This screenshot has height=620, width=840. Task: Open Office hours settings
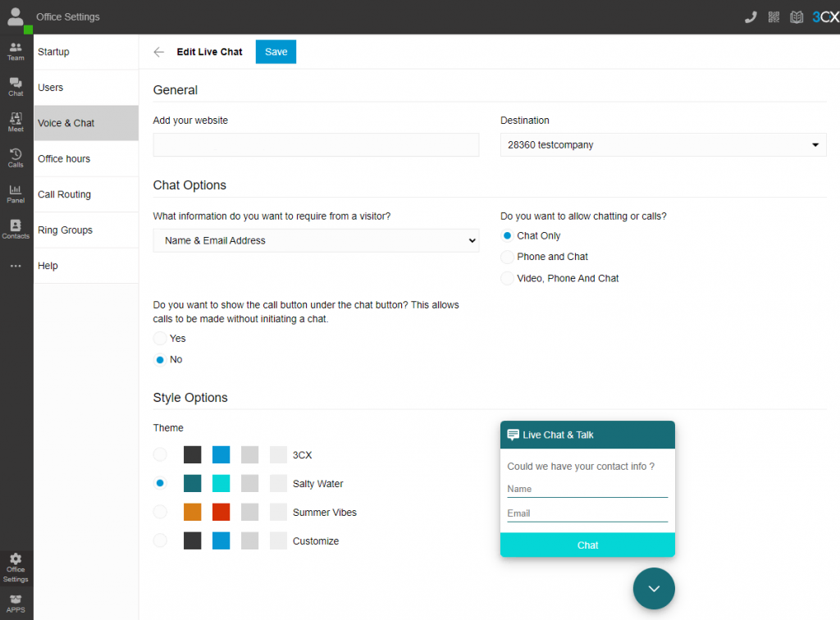(x=85, y=159)
